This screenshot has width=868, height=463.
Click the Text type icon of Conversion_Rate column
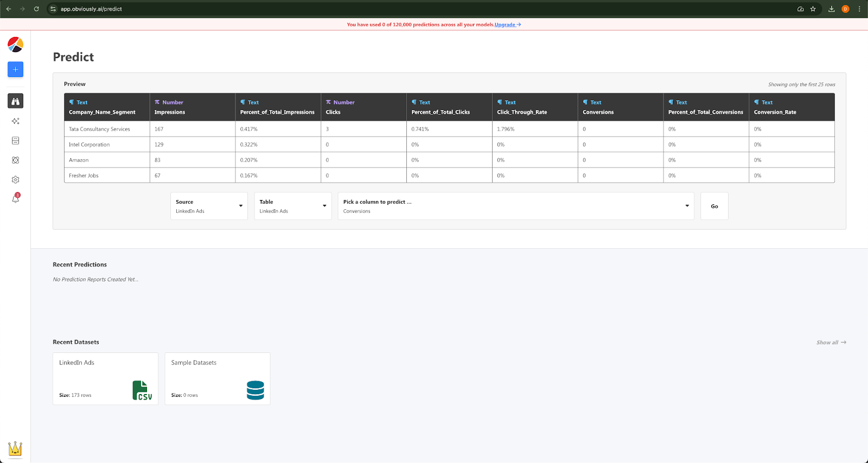[756, 102]
